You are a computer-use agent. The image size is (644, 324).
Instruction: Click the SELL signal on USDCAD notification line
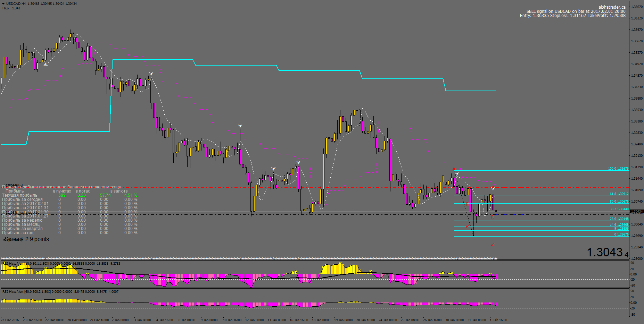click(576, 11)
